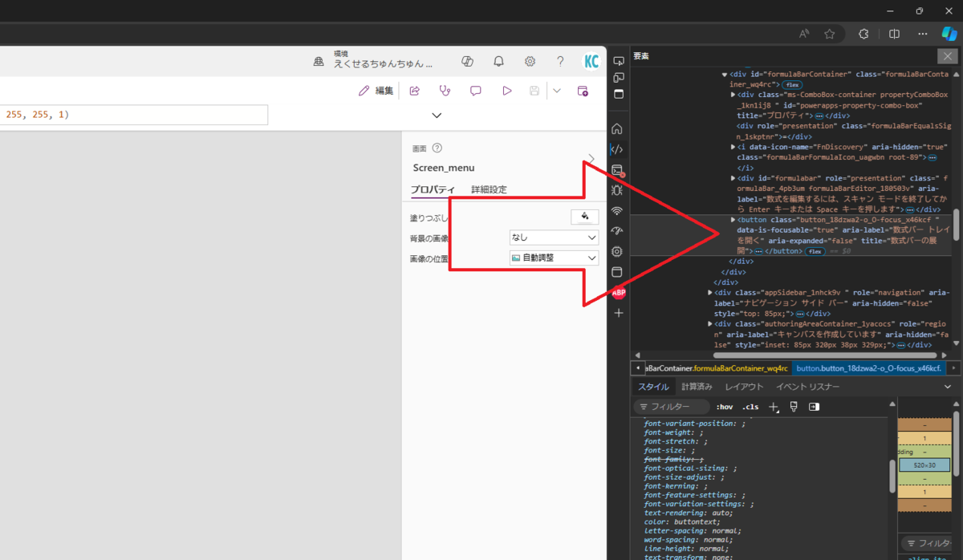The width and height of the screenshot is (963, 560).
Task: Expand the button_18dzwa2 button node
Action: coord(733,220)
